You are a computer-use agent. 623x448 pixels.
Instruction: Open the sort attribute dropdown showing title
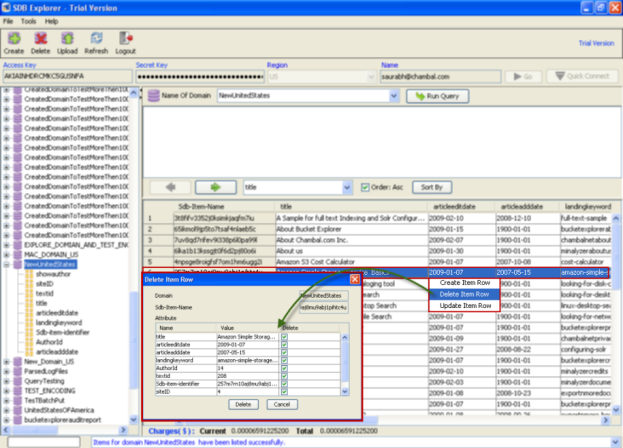pos(347,187)
